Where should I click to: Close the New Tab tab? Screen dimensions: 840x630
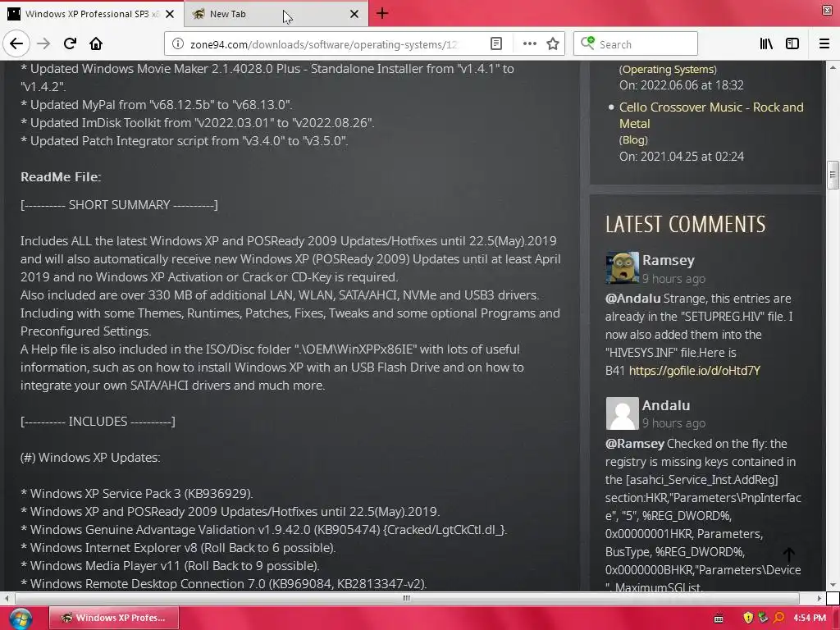point(354,14)
